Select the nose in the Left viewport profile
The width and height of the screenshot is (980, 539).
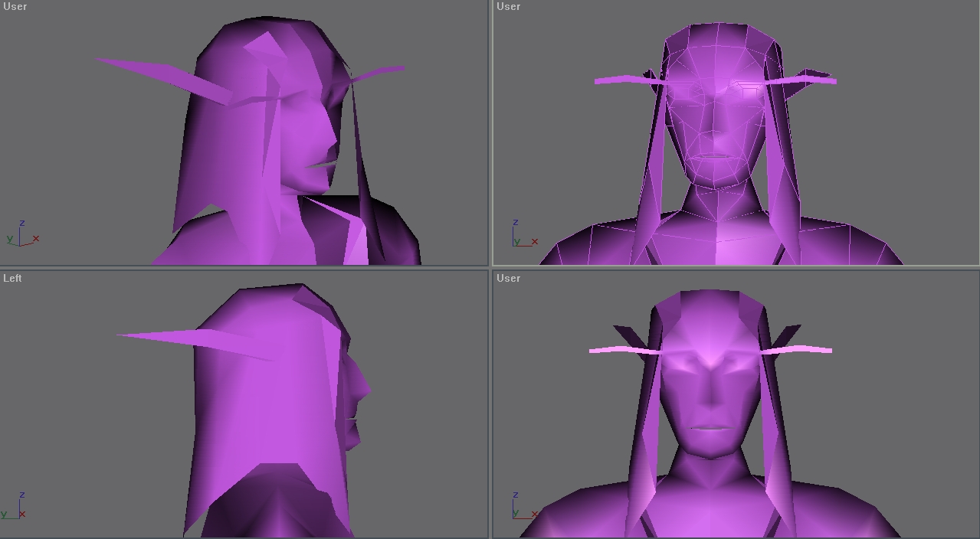pyautogui.click(x=363, y=386)
